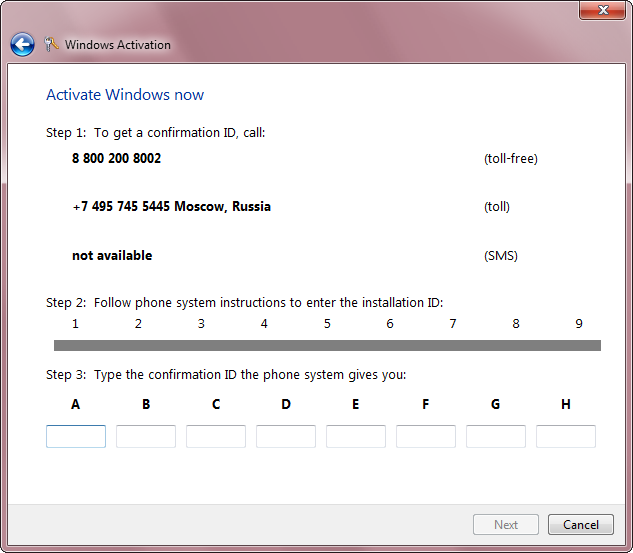
Task: Click installation ID column number 9
Action: coord(579,324)
